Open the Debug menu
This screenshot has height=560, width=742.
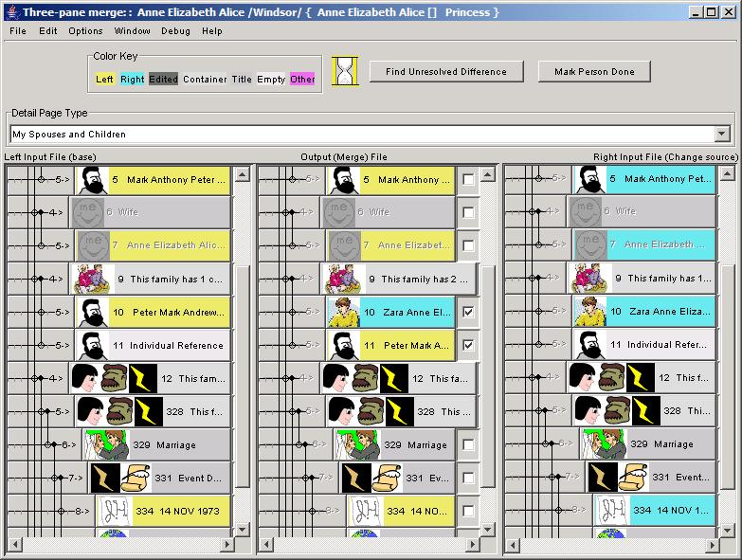[175, 31]
